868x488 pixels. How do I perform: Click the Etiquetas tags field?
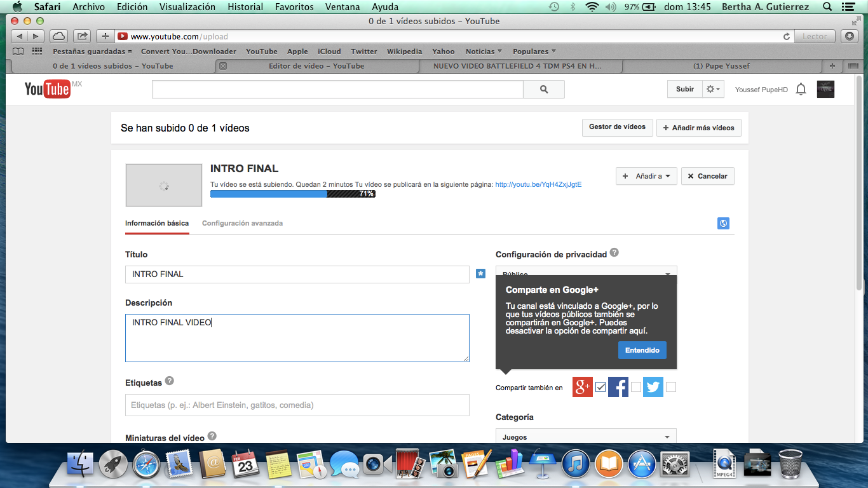(x=297, y=405)
